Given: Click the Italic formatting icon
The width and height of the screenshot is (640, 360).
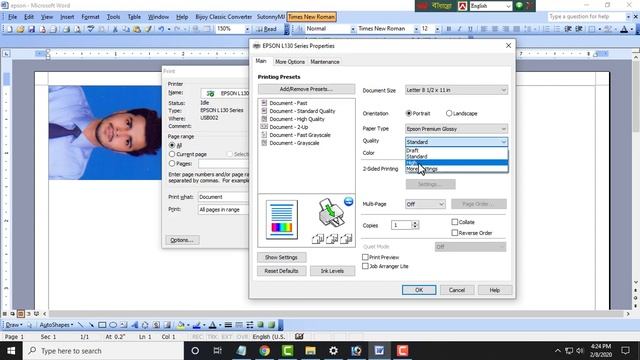Looking at the screenshot, I should pyautogui.click(x=459, y=29).
